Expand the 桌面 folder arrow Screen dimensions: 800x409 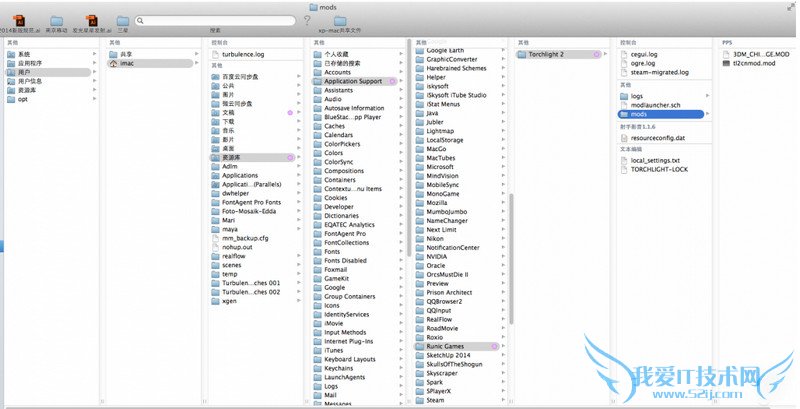pos(298,148)
